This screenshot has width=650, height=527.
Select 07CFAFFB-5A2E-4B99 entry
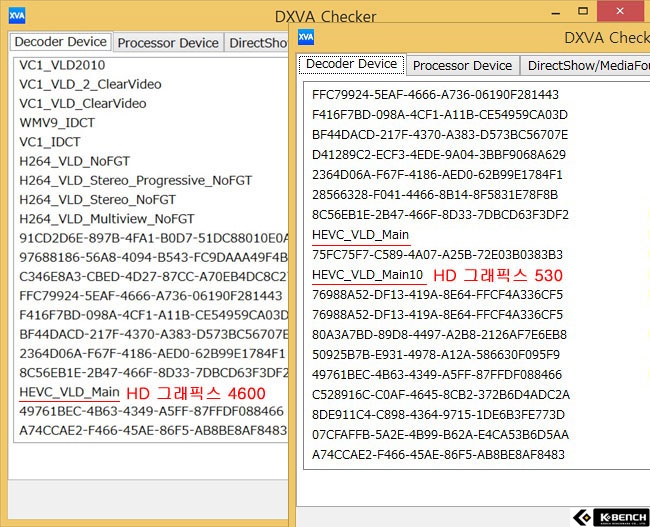[x=440, y=435]
